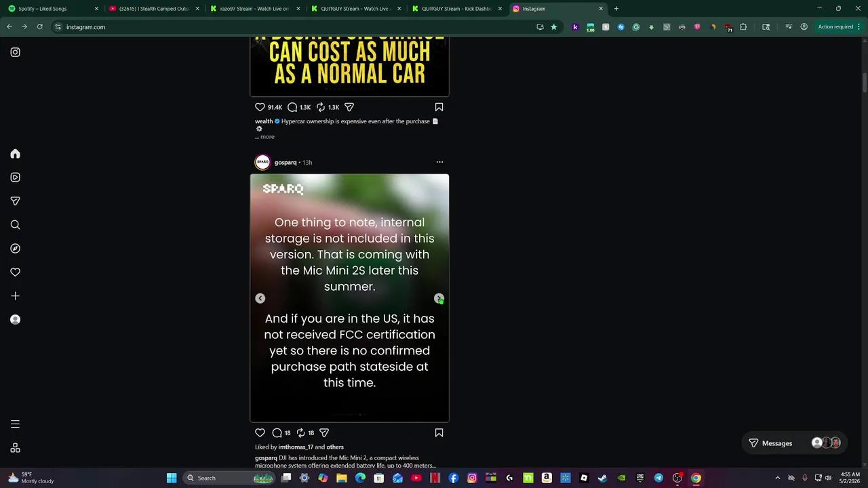The height and width of the screenshot is (488, 868).
Task: Go to previous slide in gosparq carousel
Action: [260, 298]
